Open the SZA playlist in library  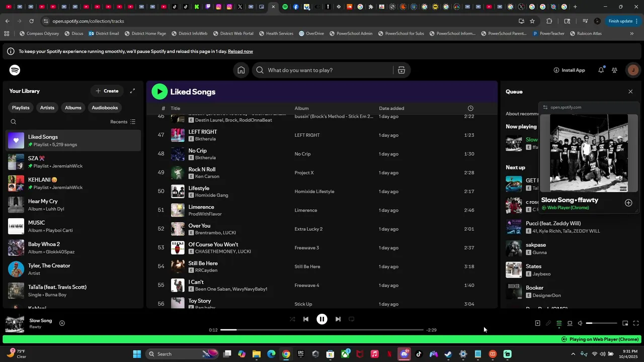click(x=73, y=162)
